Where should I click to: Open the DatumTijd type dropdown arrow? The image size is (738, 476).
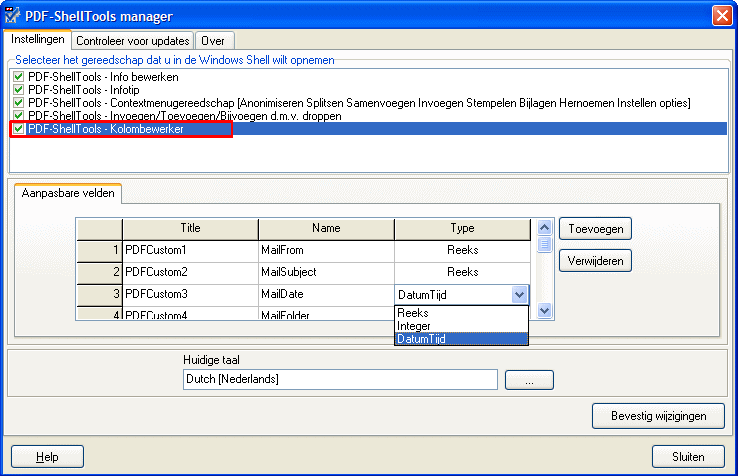519,295
